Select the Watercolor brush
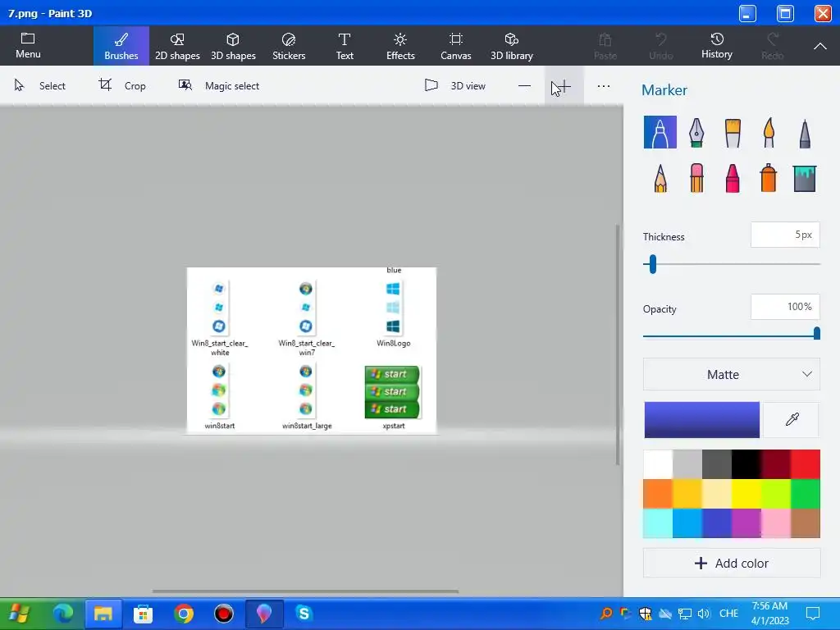 tap(769, 132)
